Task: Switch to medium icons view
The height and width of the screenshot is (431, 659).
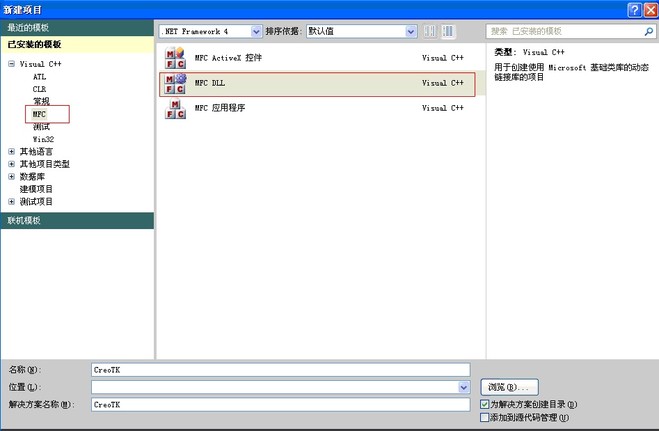Action: pos(447,31)
